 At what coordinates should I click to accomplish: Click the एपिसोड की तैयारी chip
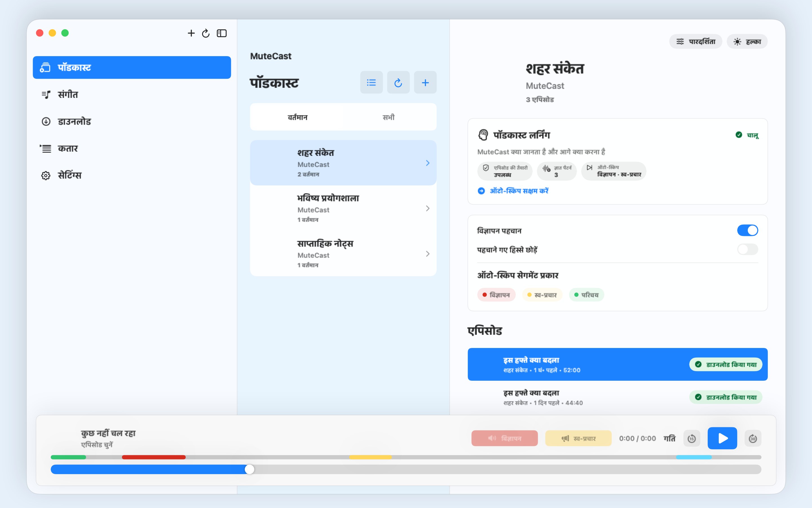(505, 171)
